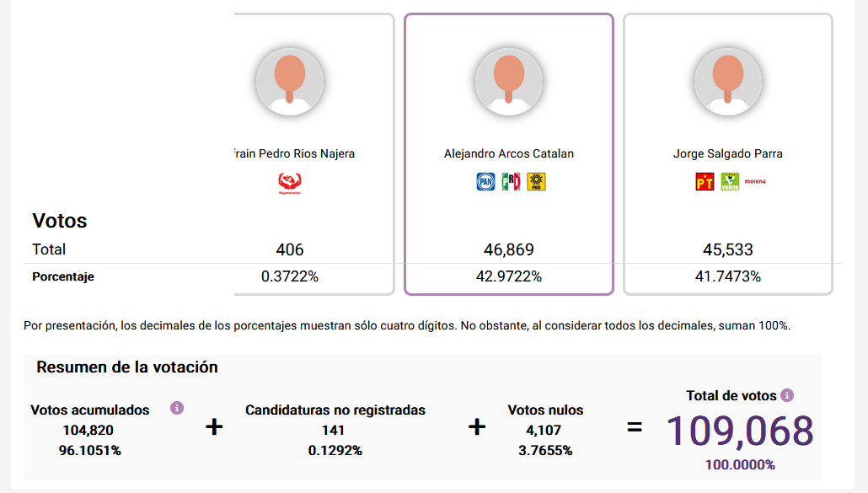868x493 pixels.
Task: Click the Porcentaje row label
Action: (62, 276)
